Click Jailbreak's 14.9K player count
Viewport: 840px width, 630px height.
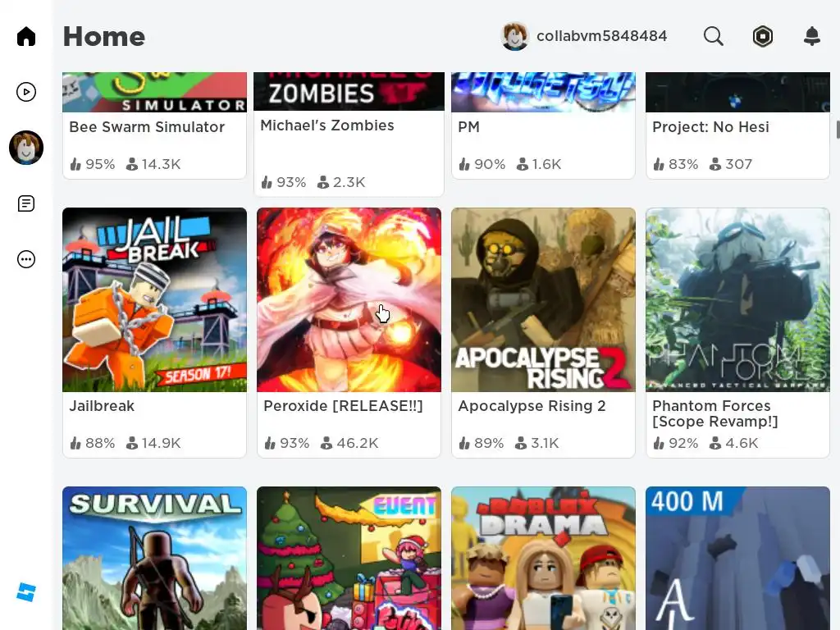[x=153, y=443]
